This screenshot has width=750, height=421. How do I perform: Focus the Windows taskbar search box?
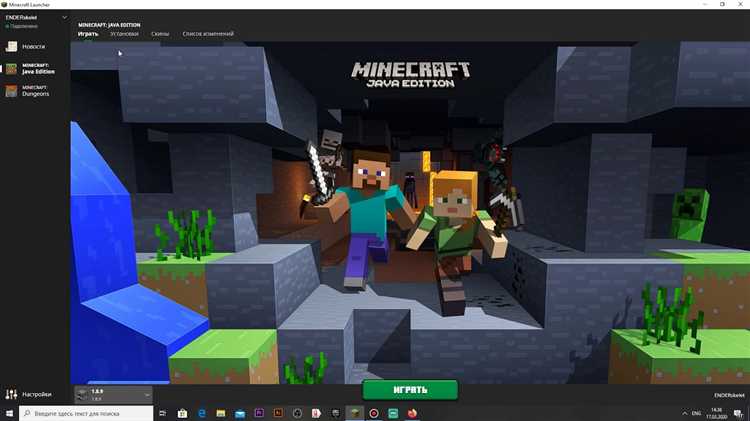pos(86,413)
